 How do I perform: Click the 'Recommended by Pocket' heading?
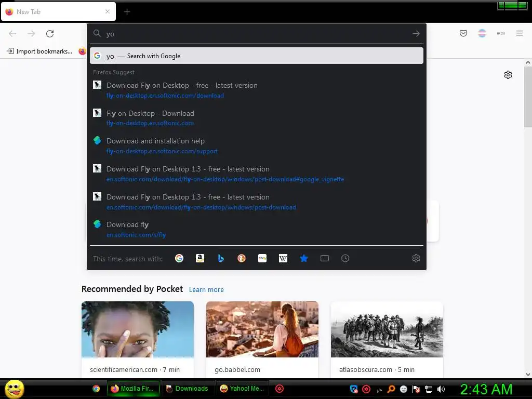coord(132,289)
